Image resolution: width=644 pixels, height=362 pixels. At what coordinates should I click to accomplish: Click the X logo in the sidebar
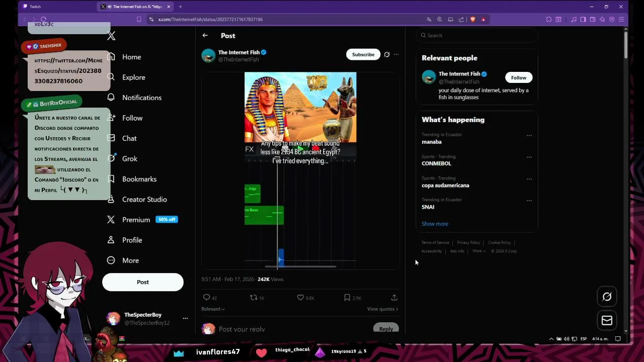tap(111, 36)
